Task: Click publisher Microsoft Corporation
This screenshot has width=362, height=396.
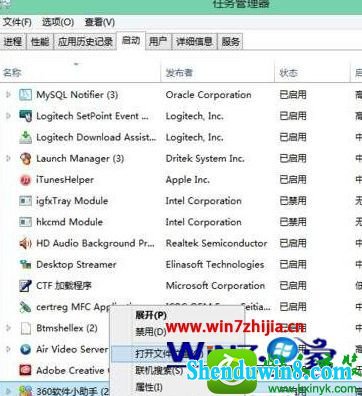Action: click(215, 286)
